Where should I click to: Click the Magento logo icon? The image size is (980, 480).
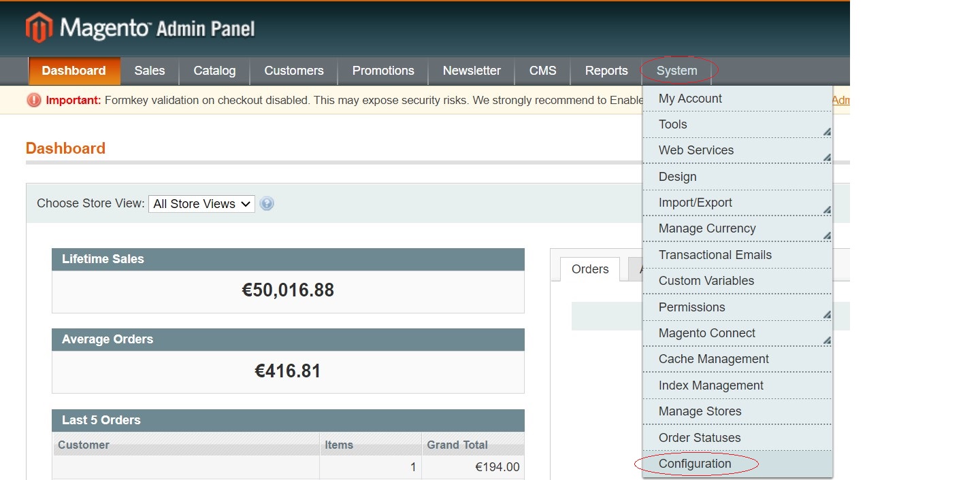(x=39, y=28)
